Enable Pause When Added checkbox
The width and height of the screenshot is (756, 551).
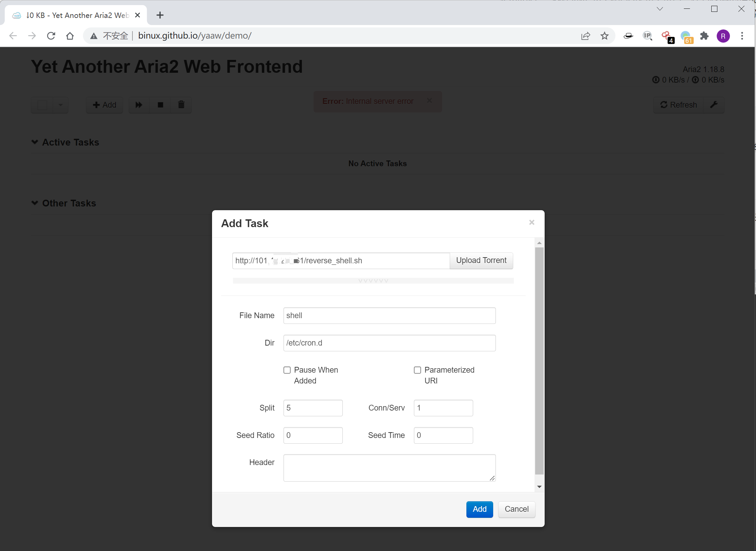point(287,370)
